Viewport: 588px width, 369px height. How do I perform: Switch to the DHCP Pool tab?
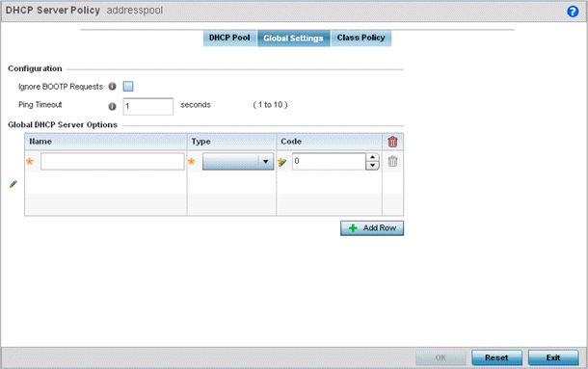click(229, 38)
